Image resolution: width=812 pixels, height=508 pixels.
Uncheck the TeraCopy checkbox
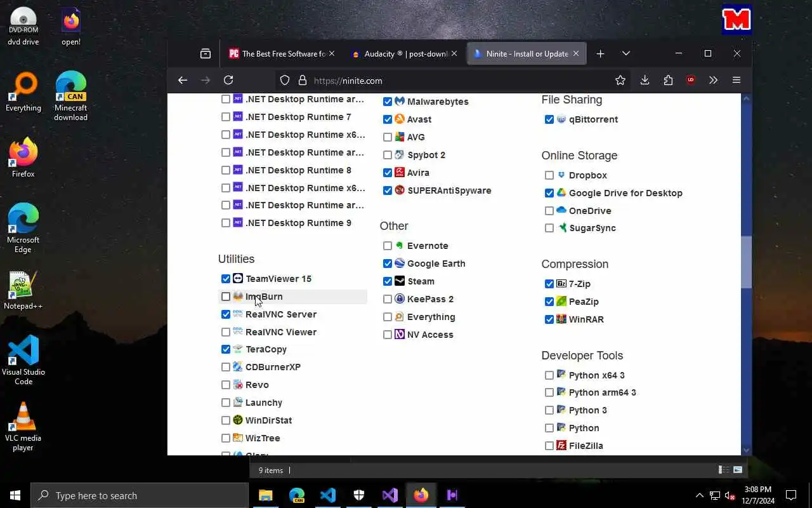(226, 349)
